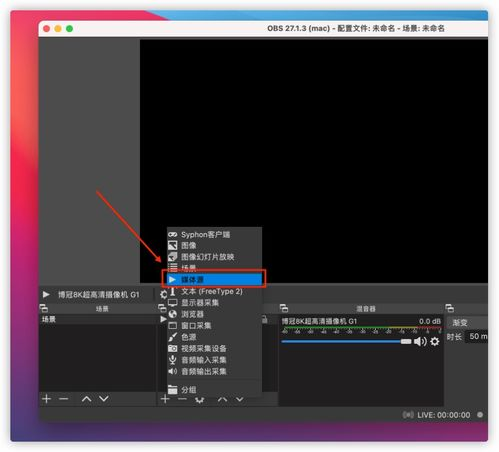Mute the 博冠8K mixer track
This screenshot has height=452, width=499.
pos(420,341)
